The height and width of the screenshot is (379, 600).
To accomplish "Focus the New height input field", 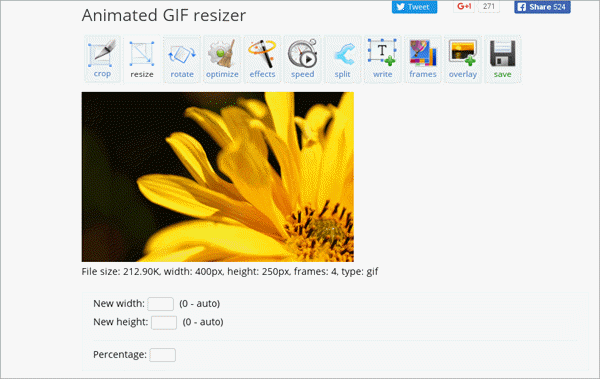I will 164,322.
